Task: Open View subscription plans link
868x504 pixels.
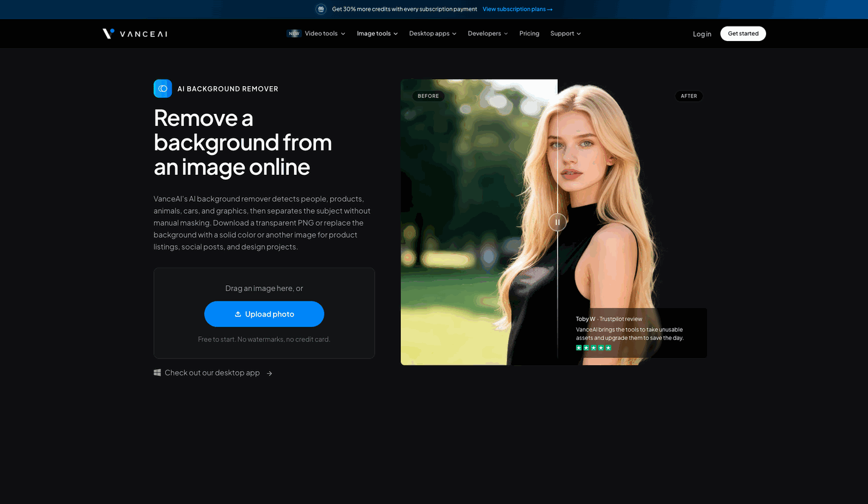Action: [518, 9]
